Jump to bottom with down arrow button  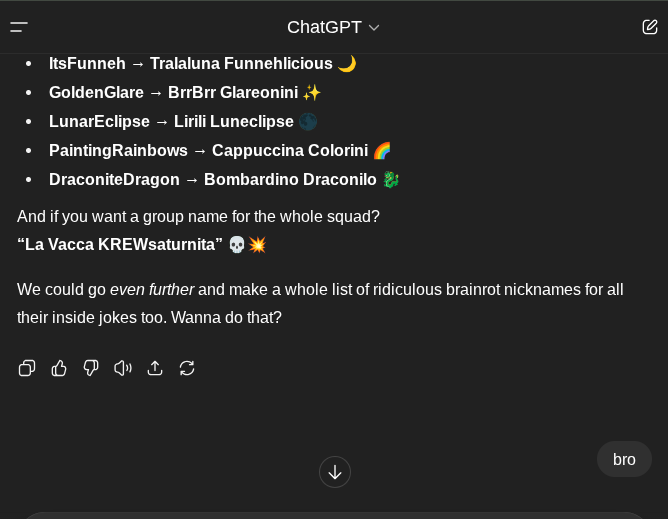pos(335,472)
